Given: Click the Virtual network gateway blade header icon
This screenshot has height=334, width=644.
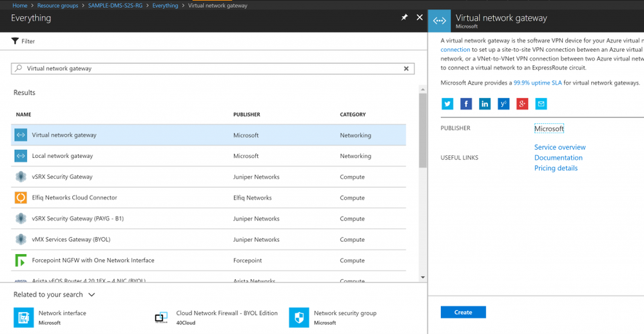Looking at the screenshot, I should tap(439, 21).
